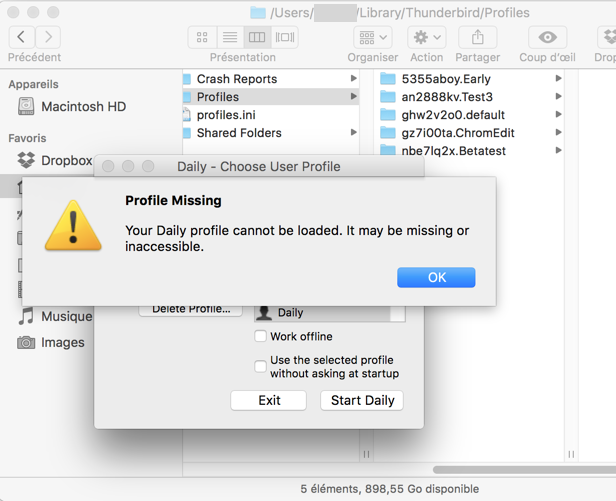
Task: Go back with the Finder Précédent arrow
Action: [x=22, y=37]
